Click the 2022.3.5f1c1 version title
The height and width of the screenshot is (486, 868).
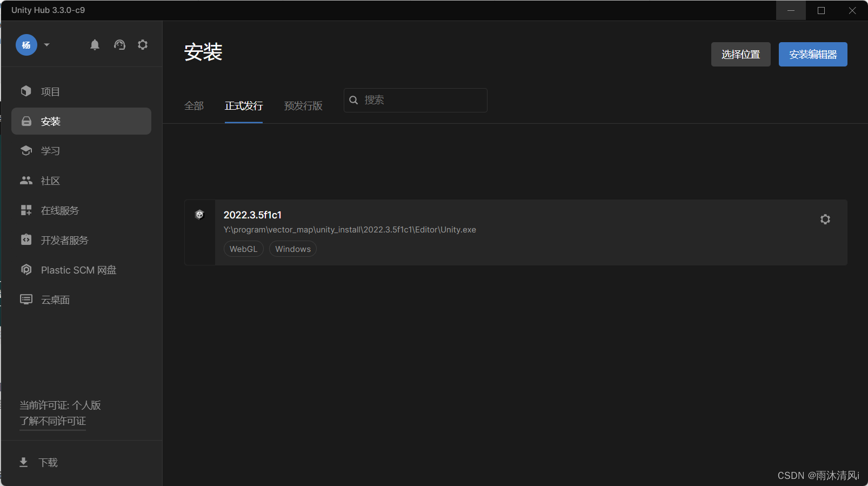pyautogui.click(x=252, y=215)
